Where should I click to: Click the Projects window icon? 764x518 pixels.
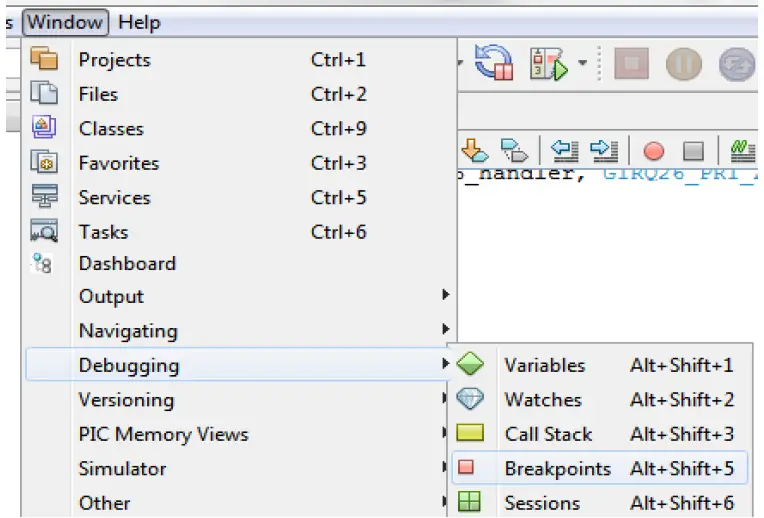click(43, 59)
